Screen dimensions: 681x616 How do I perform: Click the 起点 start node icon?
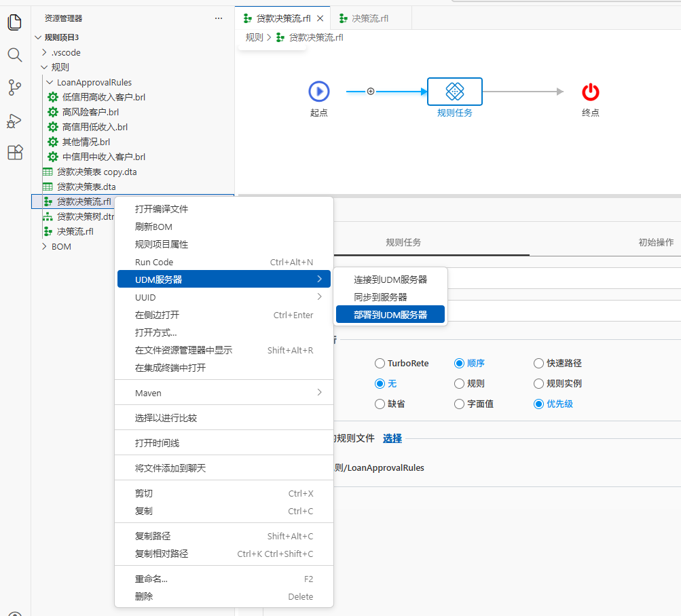(x=318, y=92)
